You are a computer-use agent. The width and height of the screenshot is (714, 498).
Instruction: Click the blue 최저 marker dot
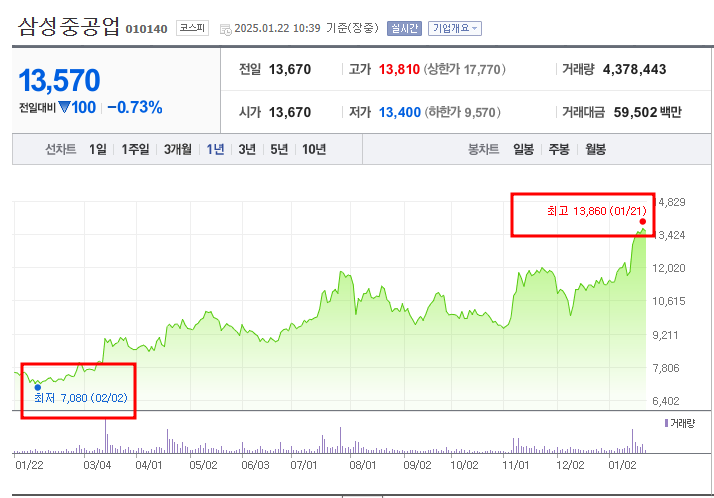(x=38, y=387)
